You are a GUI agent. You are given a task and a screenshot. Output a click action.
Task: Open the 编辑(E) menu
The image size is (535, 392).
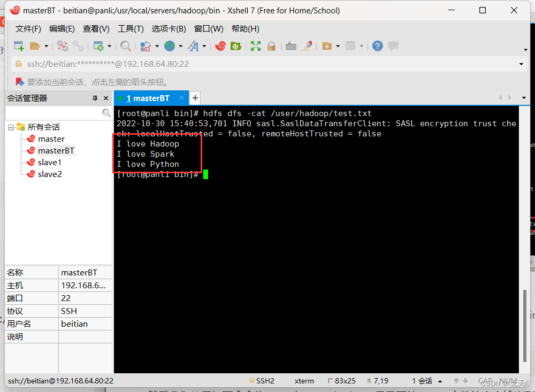coord(62,29)
